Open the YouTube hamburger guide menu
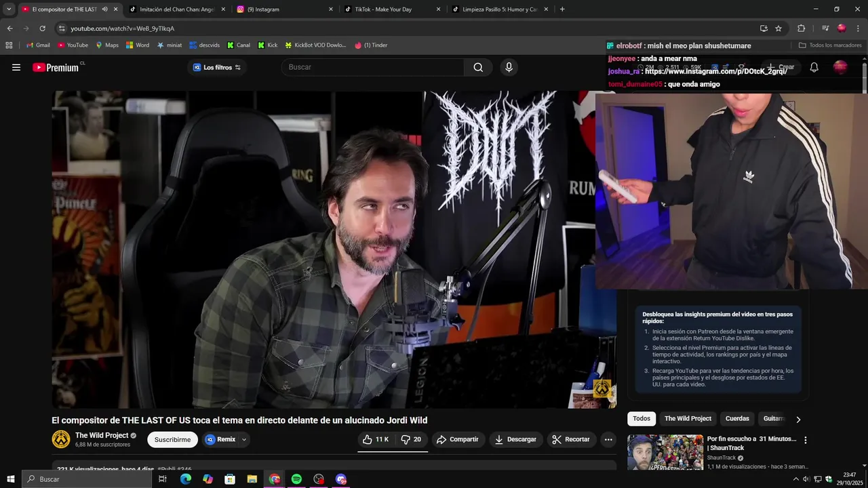This screenshot has width=868, height=488. [x=16, y=67]
